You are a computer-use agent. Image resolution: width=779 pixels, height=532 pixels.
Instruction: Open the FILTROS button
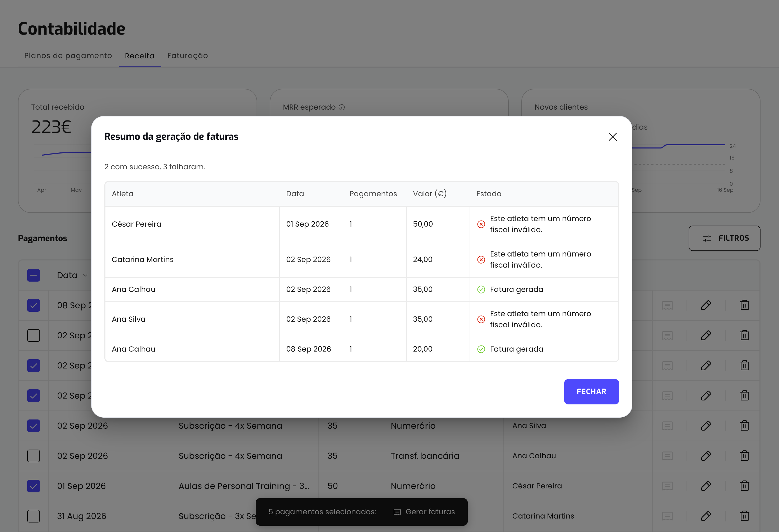(x=724, y=238)
